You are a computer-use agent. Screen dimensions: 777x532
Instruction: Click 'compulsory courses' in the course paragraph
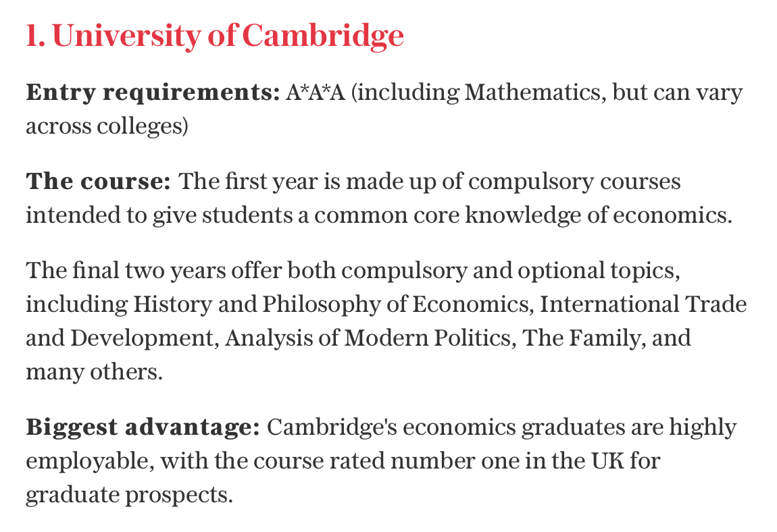click(574, 182)
